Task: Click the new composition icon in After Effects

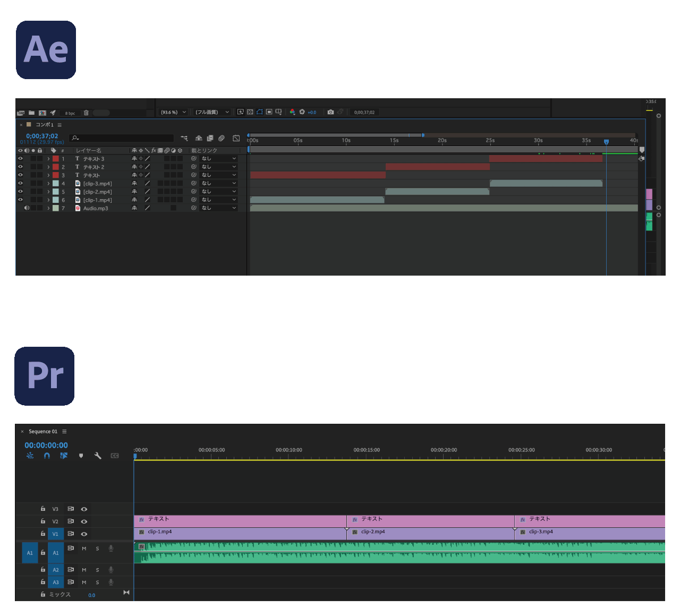Action: (x=42, y=113)
